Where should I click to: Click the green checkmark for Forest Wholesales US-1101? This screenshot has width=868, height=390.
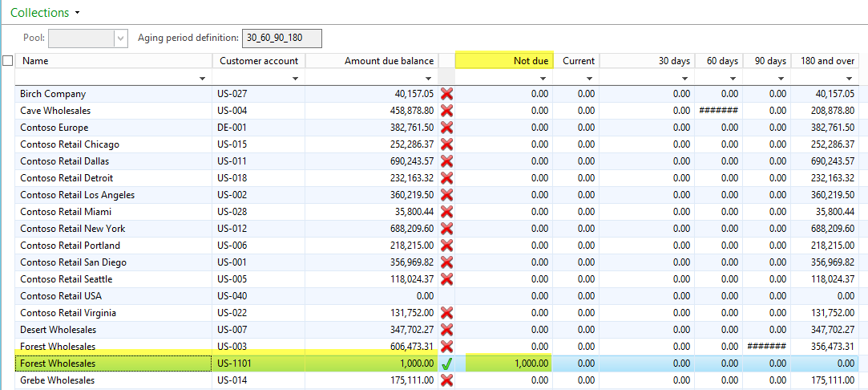tap(446, 364)
